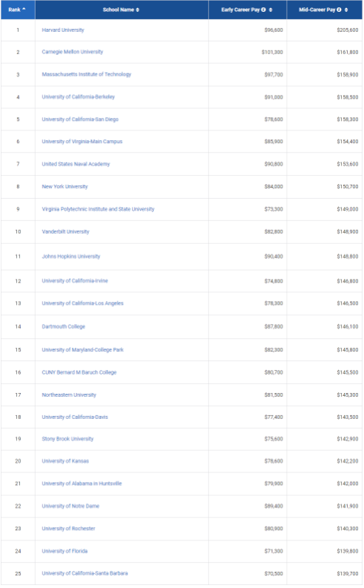Viewport: 364px width, 588px height.
Task: Open Early Career Pay info icon
Action: 263,10
